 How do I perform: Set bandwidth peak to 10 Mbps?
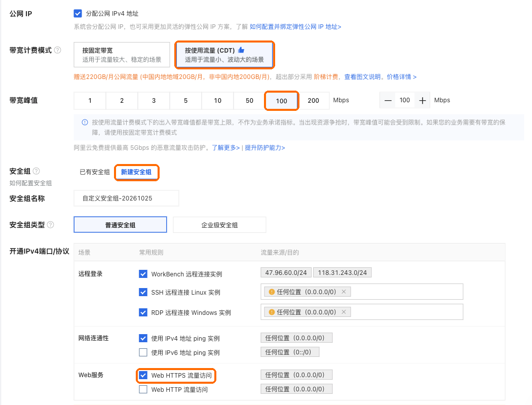coord(217,101)
